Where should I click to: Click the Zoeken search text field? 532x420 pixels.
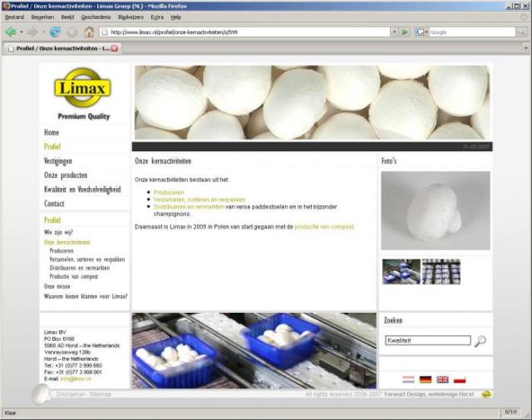428,341
